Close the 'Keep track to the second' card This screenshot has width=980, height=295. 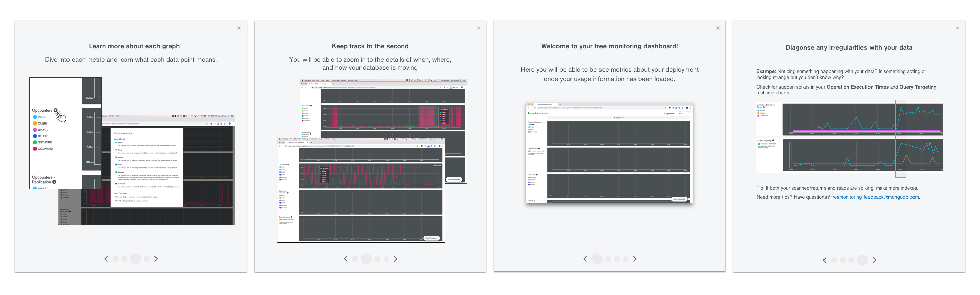pos(479,28)
